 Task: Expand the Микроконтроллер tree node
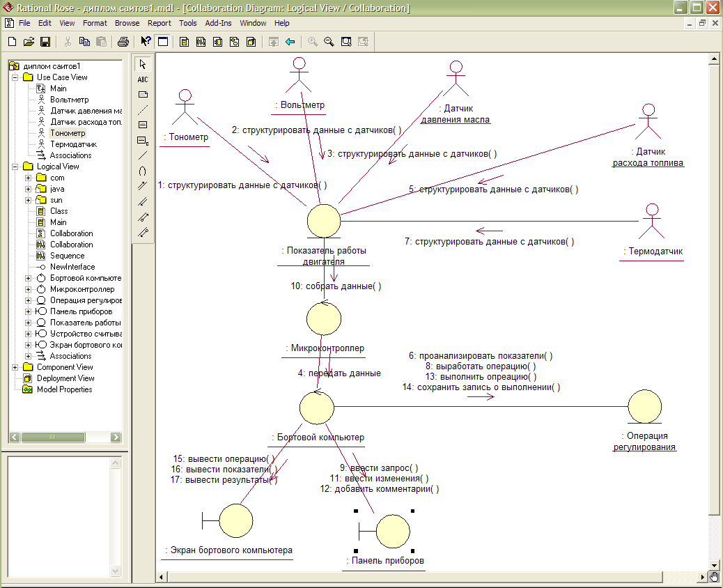coord(28,289)
